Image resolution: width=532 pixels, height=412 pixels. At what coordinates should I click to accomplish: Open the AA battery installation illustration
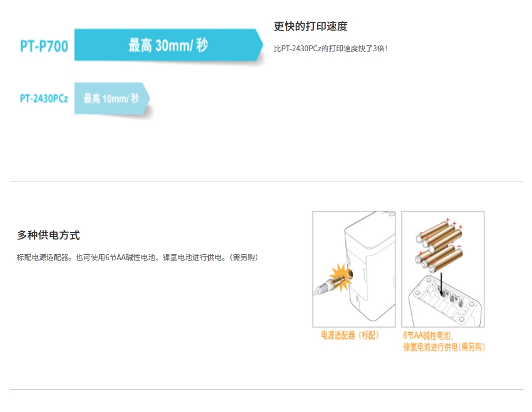(x=443, y=269)
